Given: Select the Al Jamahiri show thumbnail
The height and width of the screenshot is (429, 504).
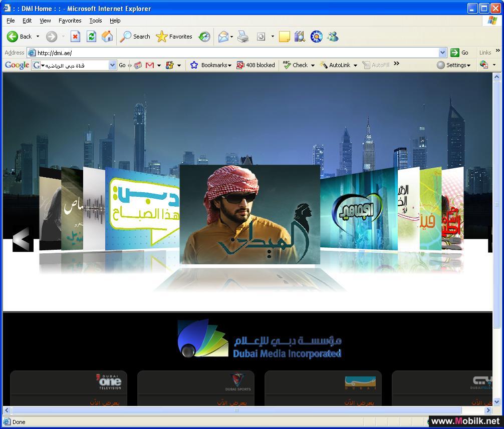Looking at the screenshot, I should [x=359, y=209].
